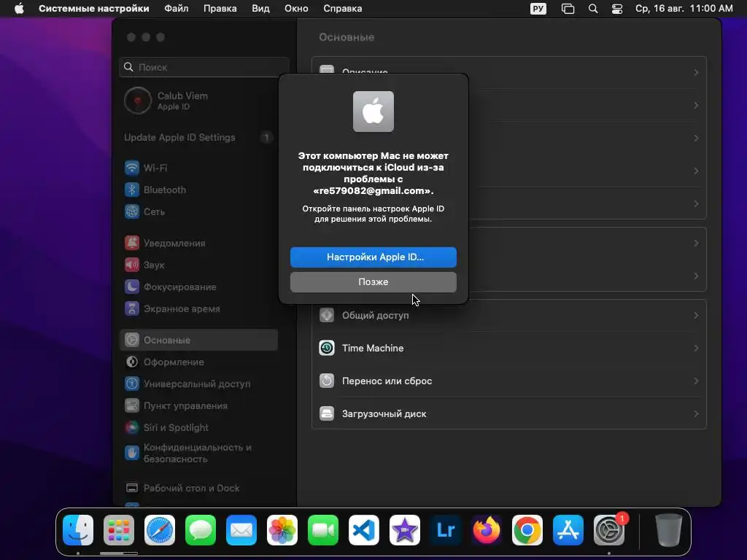Image resolution: width=747 pixels, height=560 pixels.
Task: Launch iMovie from the Dock
Action: [x=404, y=530]
